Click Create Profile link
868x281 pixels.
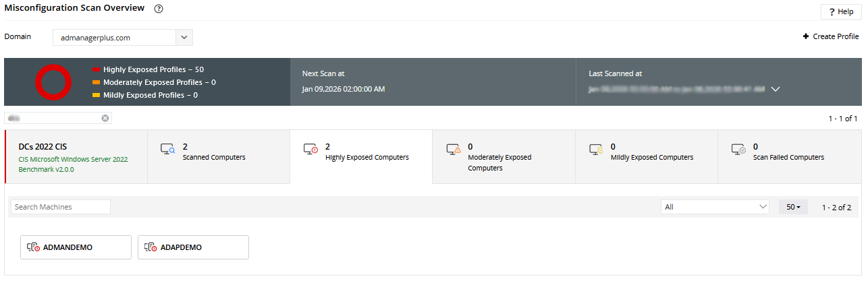coord(831,36)
